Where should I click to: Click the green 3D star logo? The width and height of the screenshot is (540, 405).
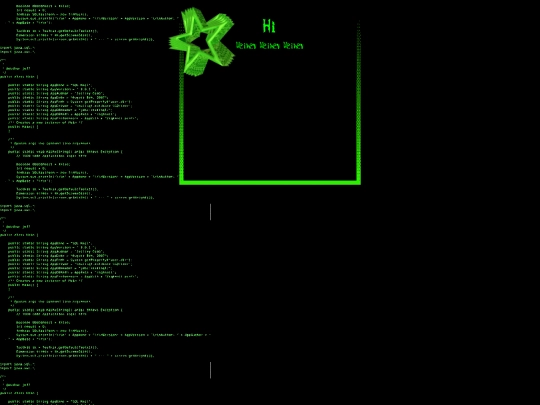201,41
